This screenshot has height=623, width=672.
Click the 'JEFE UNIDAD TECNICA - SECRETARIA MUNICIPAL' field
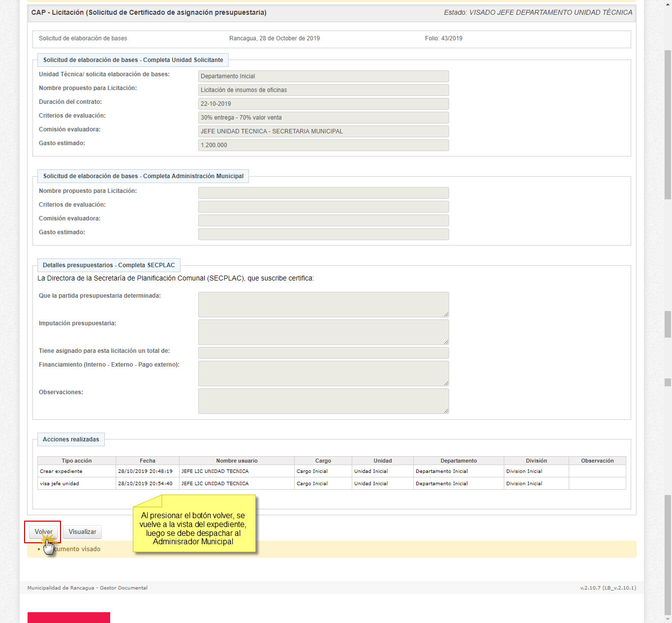pyautogui.click(x=324, y=131)
